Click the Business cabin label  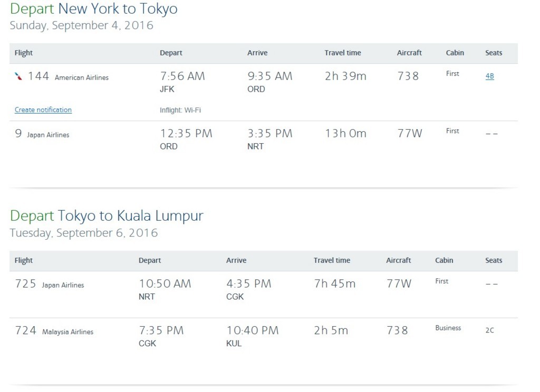pyautogui.click(x=448, y=328)
